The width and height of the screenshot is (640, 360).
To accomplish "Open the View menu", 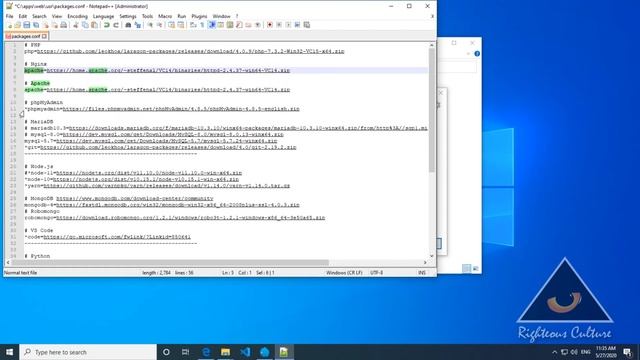I will 57,16.
